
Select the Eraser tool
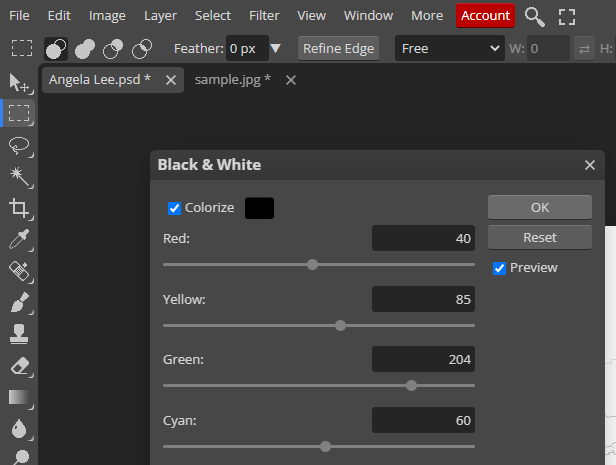point(19,365)
